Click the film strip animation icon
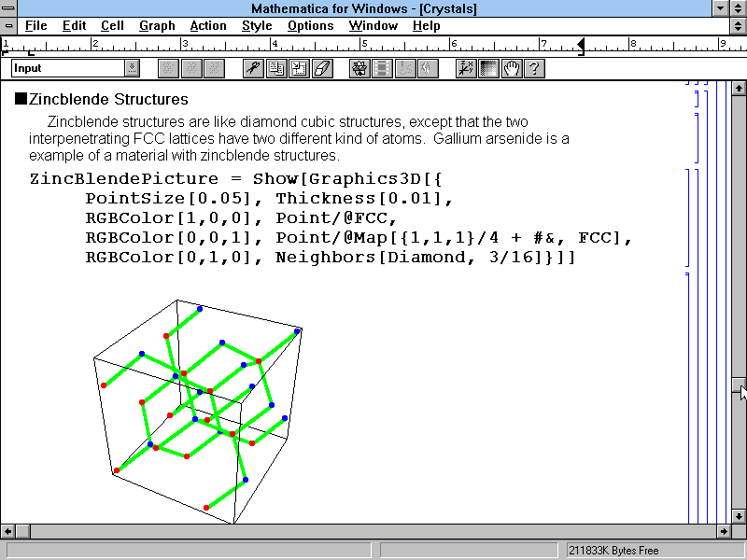Image resolution: width=747 pixels, height=560 pixels. pyautogui.click(x=382, y=68)
